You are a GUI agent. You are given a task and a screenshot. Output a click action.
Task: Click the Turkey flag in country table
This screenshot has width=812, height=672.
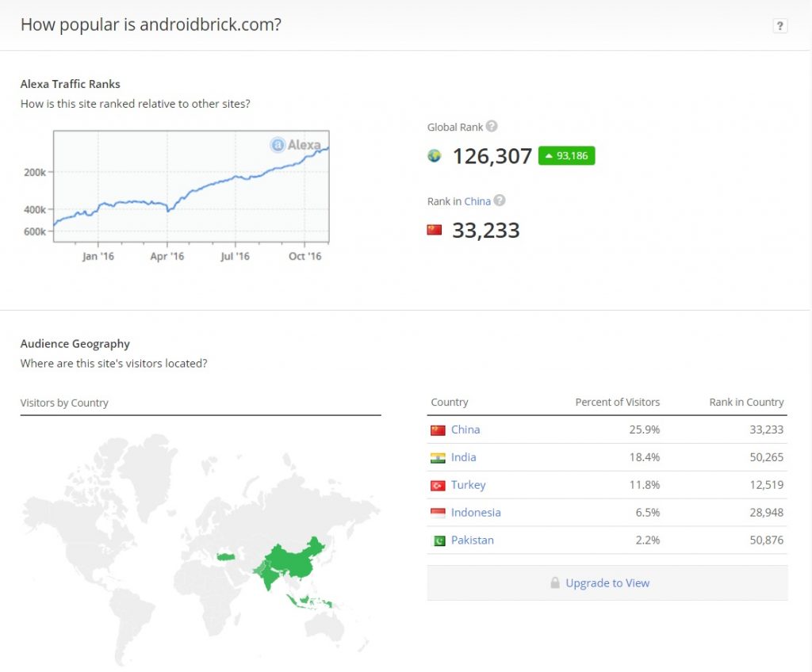(438, 485)
